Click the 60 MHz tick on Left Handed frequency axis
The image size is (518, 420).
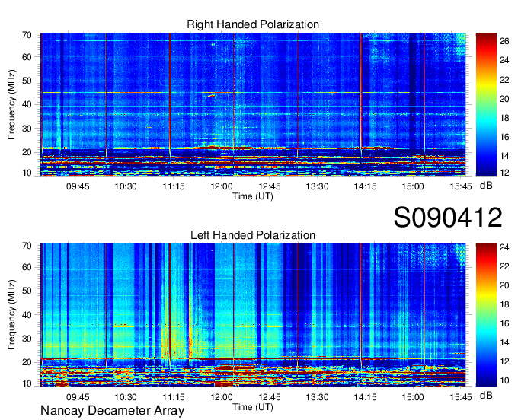tap(27, 267)
